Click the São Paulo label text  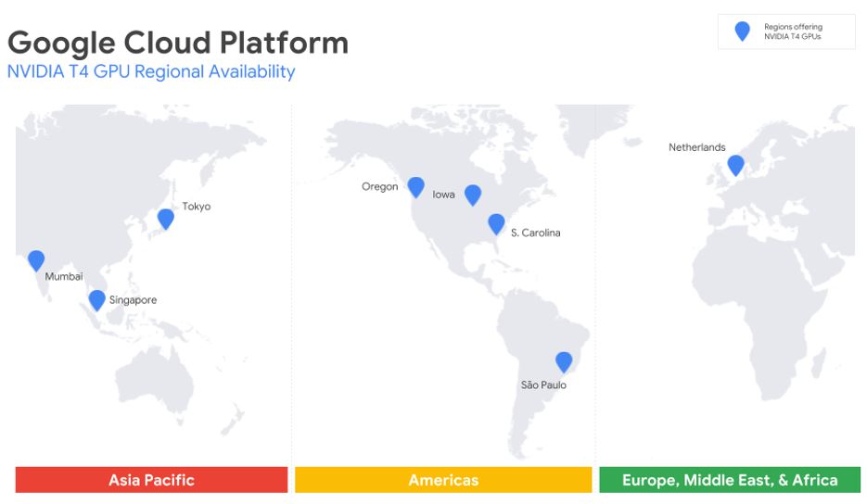(543, 384)
